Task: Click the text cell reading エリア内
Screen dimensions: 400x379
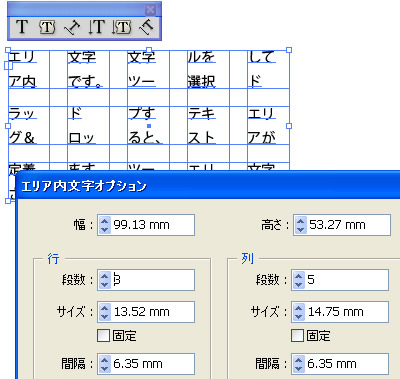Action: (29, 69)
